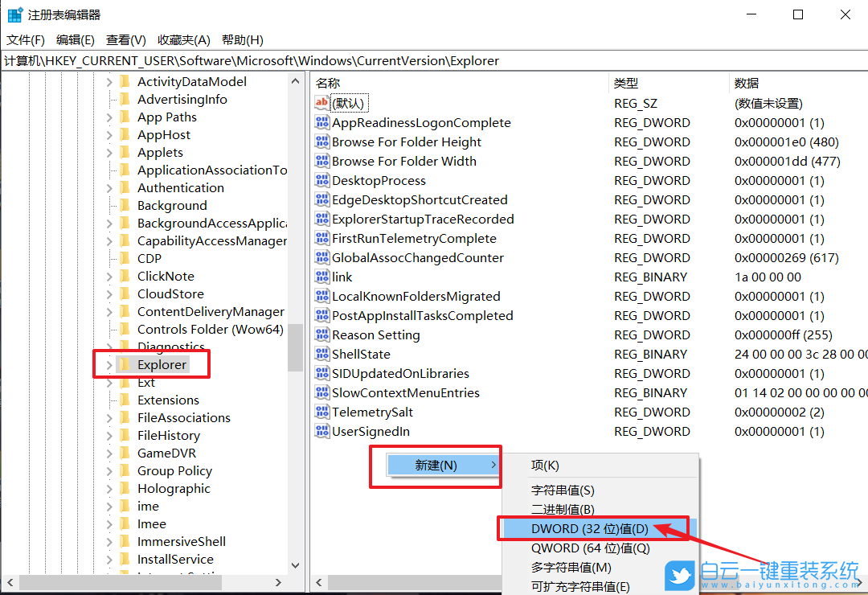Select the DesktopProcess DWORD value icon

click(x=321, y=180)
